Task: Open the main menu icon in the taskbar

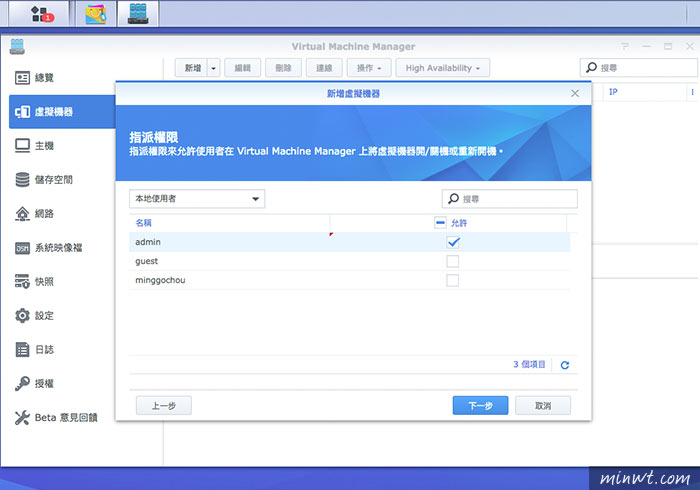Action: [x=39, y=14]
